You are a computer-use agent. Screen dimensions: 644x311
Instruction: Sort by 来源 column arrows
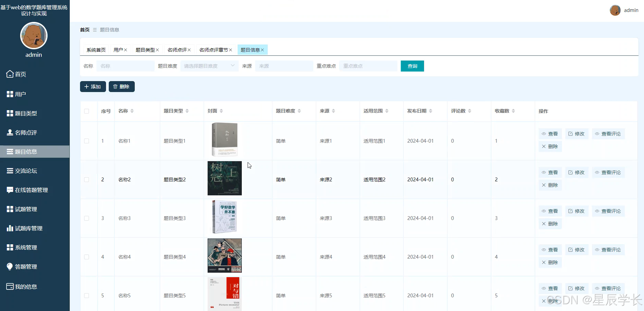tap(333, 111)
